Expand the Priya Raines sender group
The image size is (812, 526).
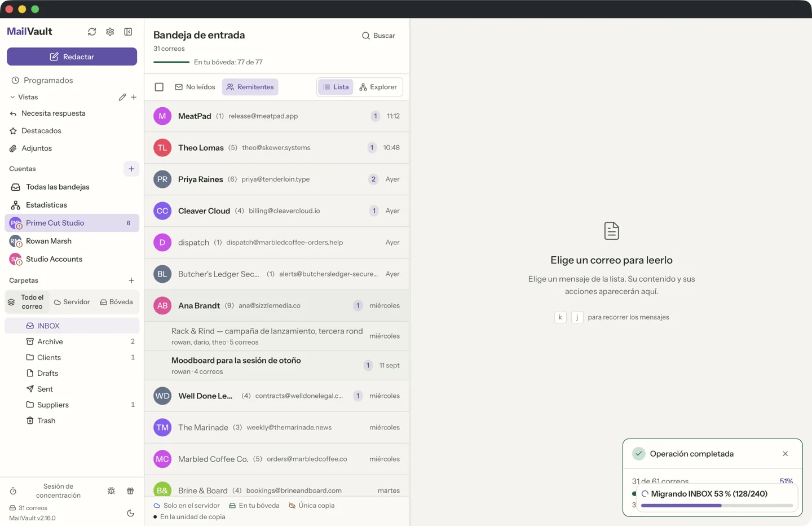[x=277, y=179]
